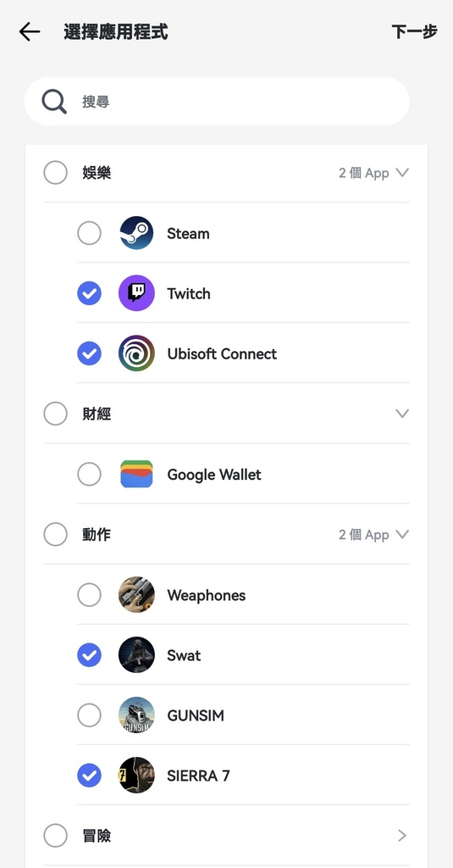The height and width of the screenshot is (868, 453).
Task: Tap the Google Wallet icon
Action: (x=136, y=474)
